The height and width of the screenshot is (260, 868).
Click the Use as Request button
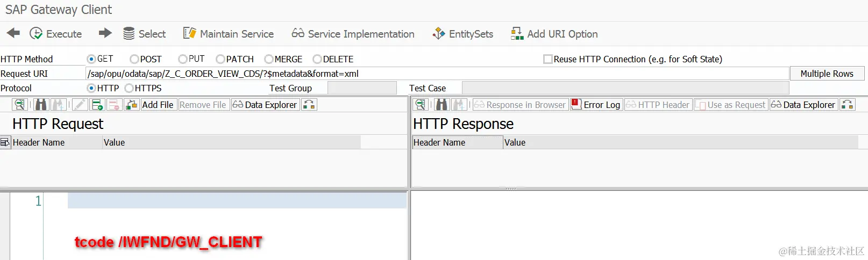(x=731, y=105)
